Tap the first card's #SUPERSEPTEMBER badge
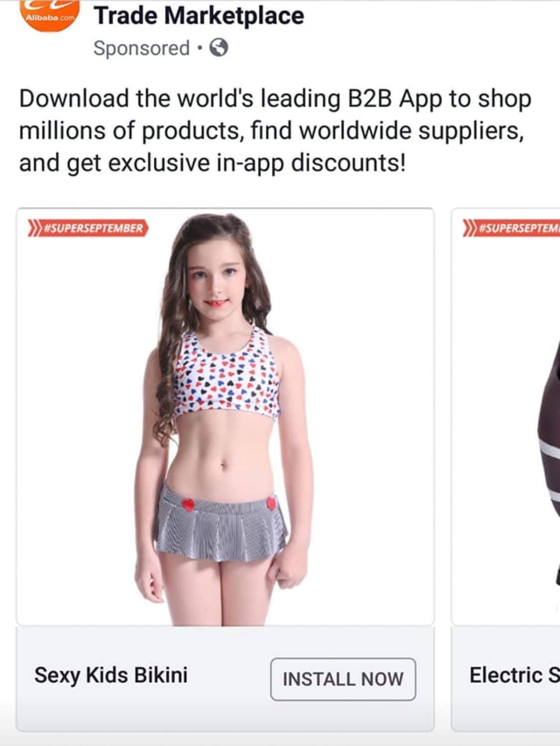 point(88,228)
